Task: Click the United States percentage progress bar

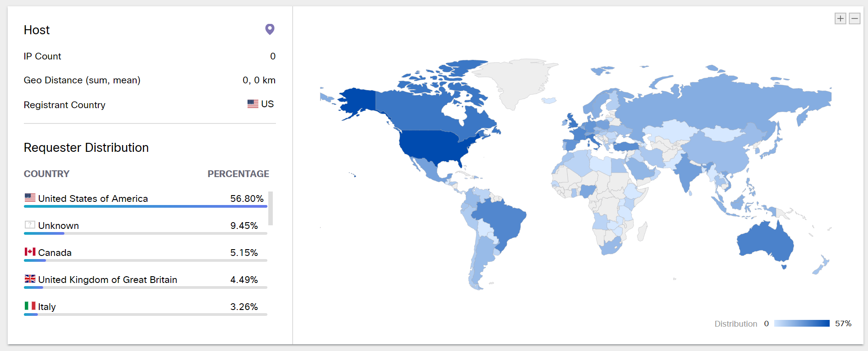Action: point(145,206)
